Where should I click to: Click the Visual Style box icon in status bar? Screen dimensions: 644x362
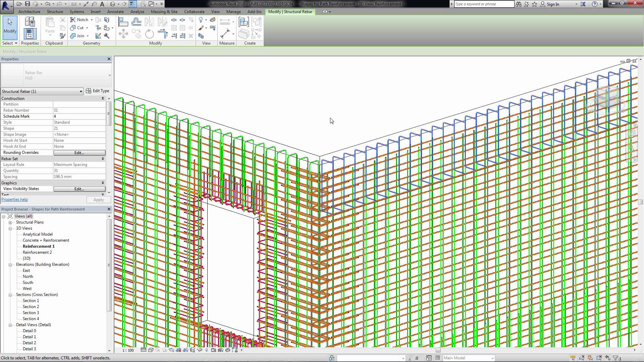point(151,350)
